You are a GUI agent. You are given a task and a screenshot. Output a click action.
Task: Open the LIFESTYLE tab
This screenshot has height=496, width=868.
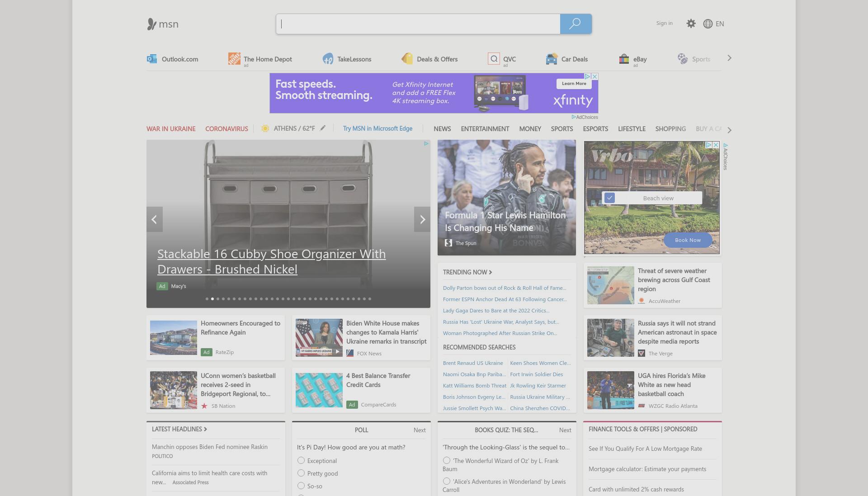click(632, 129)
